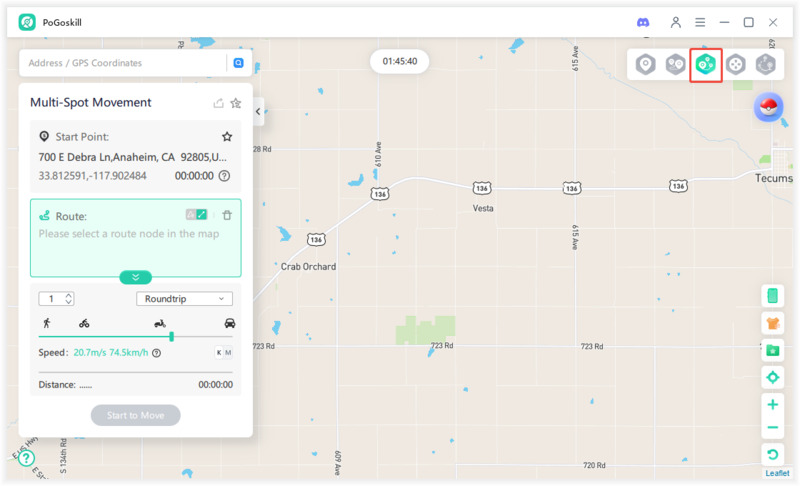
Task: Open the hamburger main menu
Action: (701, 22)
